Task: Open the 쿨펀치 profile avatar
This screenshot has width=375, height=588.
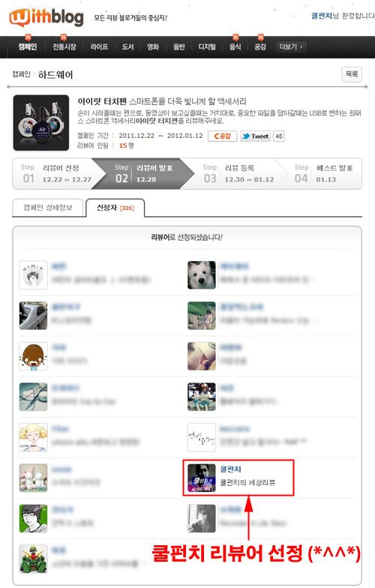Action: (x=202, y=478)
